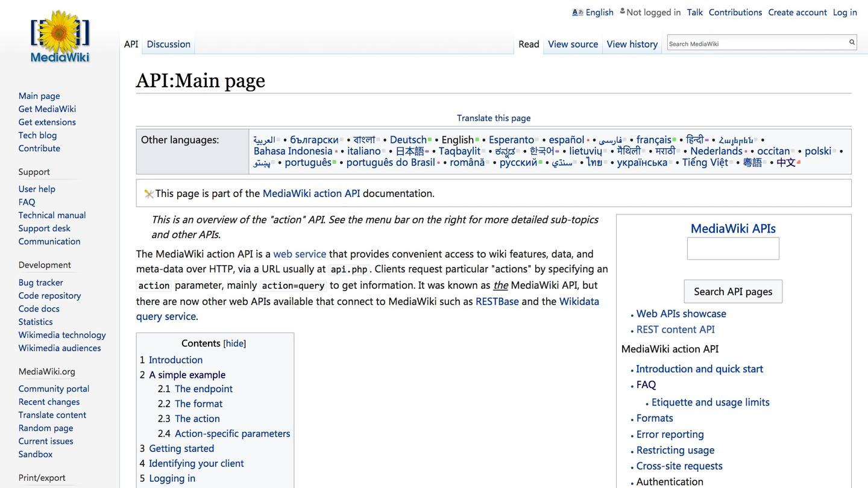Select the View source tab

573,44
